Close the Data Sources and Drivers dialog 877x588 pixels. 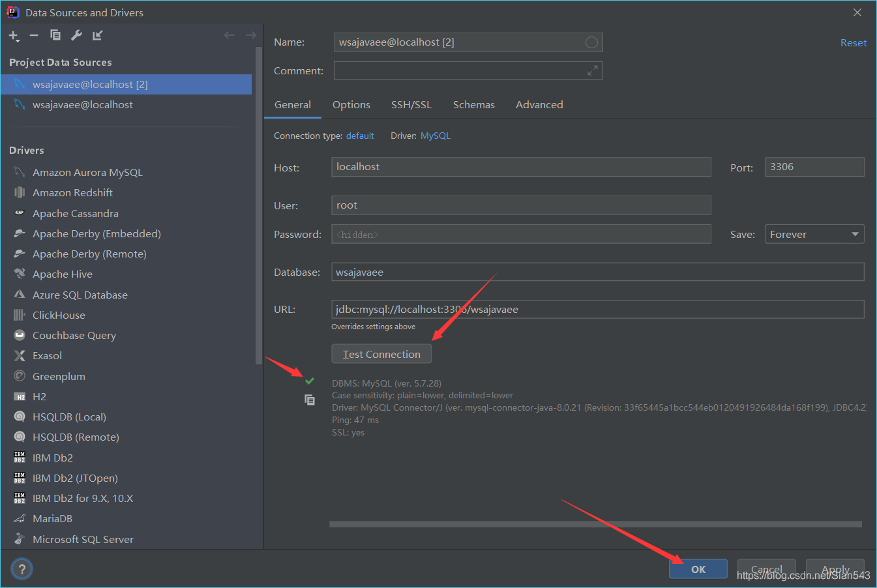coord(857,12)
